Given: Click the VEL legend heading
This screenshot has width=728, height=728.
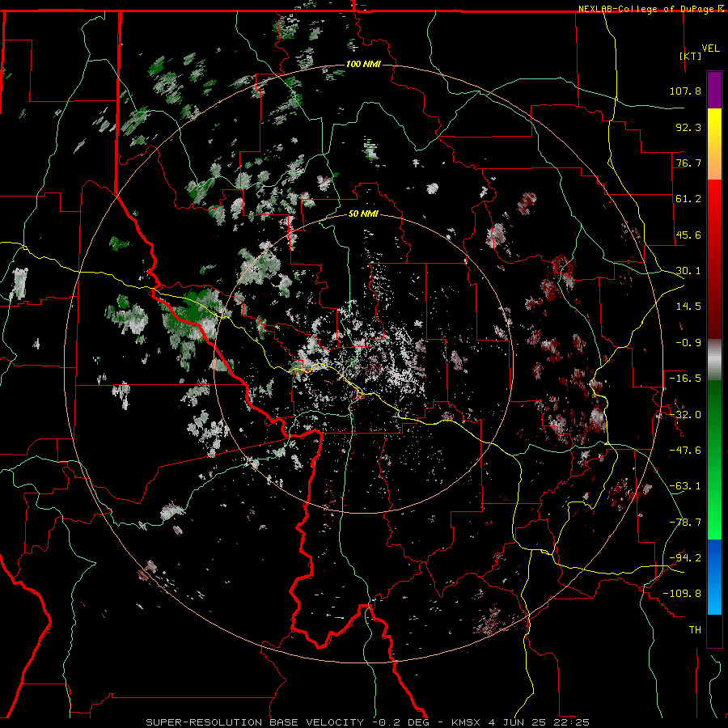Looking at the screenshot, I should [x=711, y=49].
